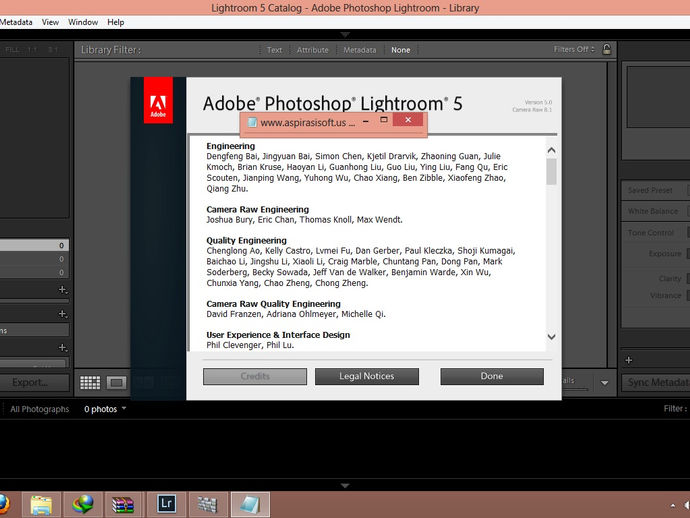
Task: Click the Vibrance label in right panel
Action: (665, 296)
